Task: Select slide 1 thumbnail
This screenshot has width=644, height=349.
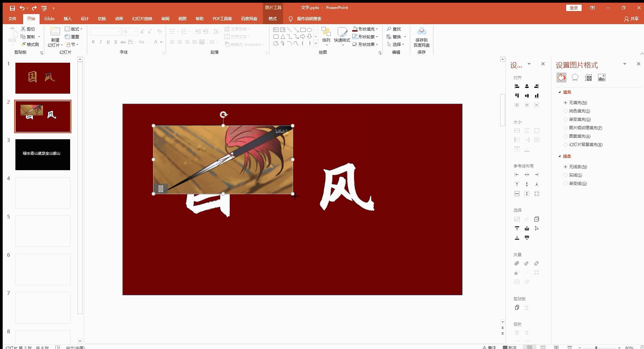Action: (43, 78)
